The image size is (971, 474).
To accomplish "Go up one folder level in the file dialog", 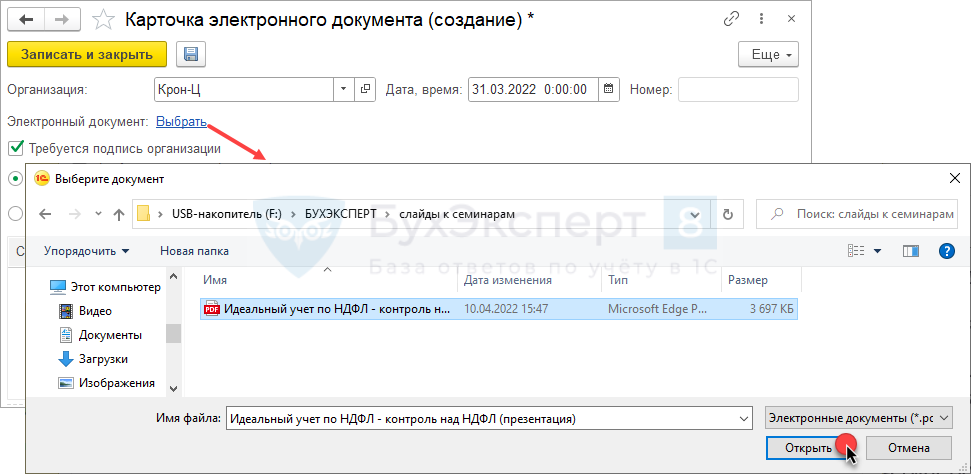I will (119, 214).
